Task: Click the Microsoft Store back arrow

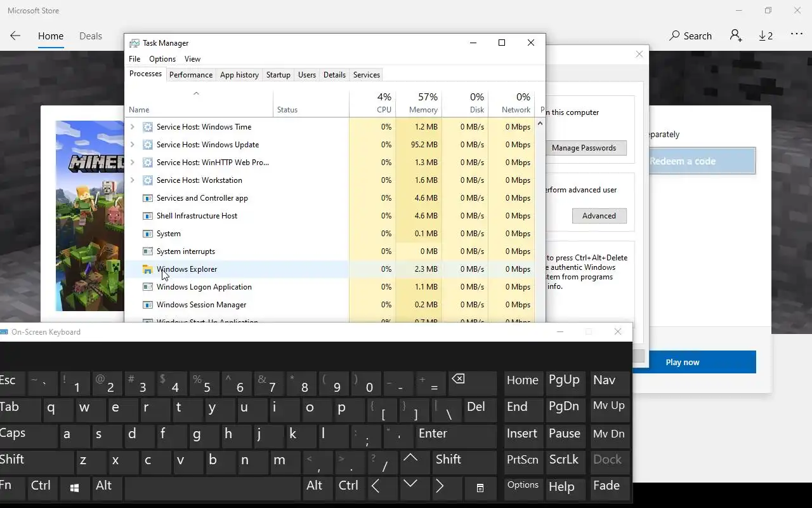Action: coord(15,36)
